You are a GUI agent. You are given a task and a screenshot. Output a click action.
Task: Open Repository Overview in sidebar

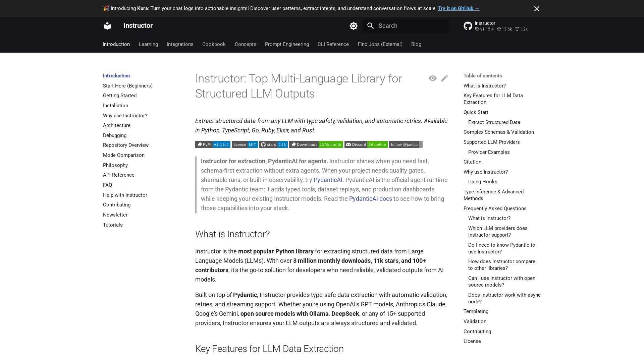coord(126,145)
